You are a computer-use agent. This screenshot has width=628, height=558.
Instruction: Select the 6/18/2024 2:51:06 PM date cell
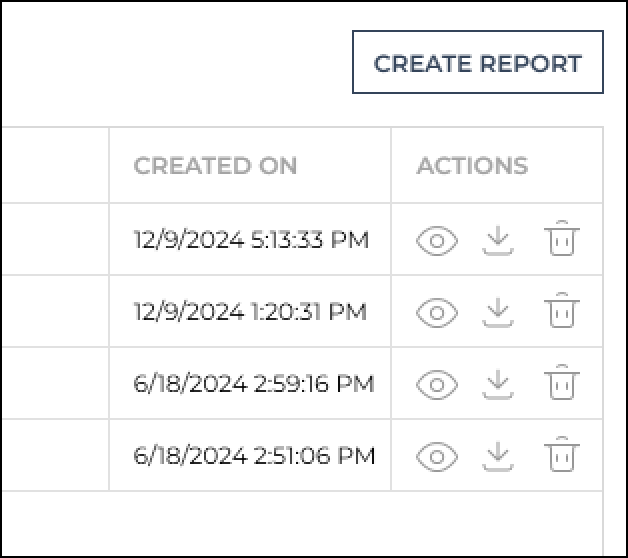pos(250,455)
